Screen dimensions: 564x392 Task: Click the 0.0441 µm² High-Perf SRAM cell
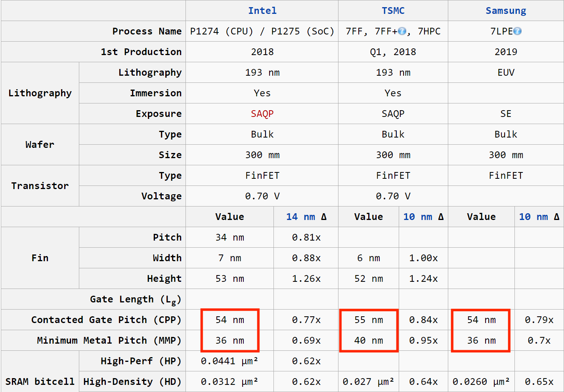tap(230, 361)
